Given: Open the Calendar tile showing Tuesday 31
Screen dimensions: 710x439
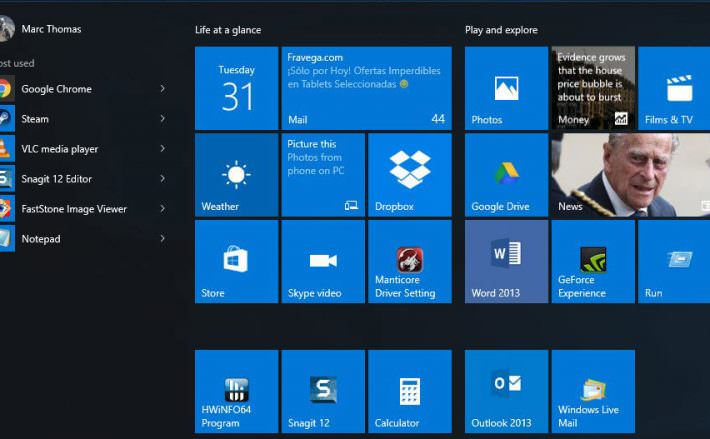Looking at the screenshot, I should pyautogui.click(x=236, y=88).
